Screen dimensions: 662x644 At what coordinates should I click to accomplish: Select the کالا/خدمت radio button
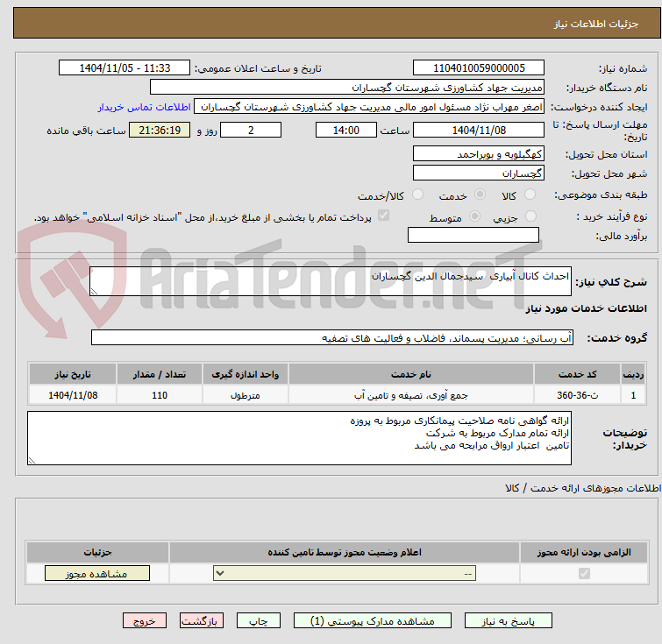tap(417, 195)
